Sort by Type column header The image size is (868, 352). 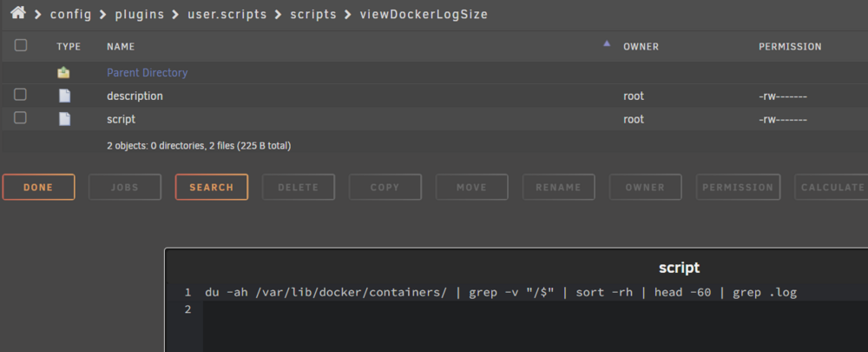(69, 47)
